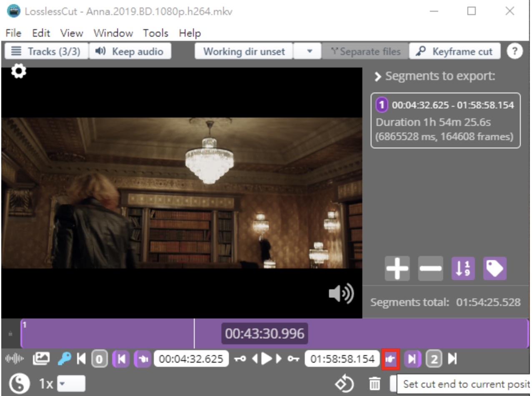Invert segments with the yin-yang icon

[19, 383]
